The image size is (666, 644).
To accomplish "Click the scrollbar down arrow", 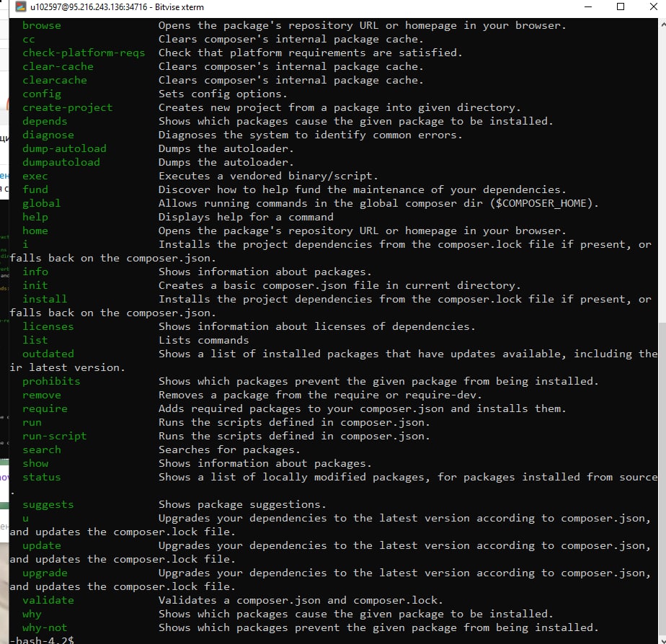I will 662,640.
